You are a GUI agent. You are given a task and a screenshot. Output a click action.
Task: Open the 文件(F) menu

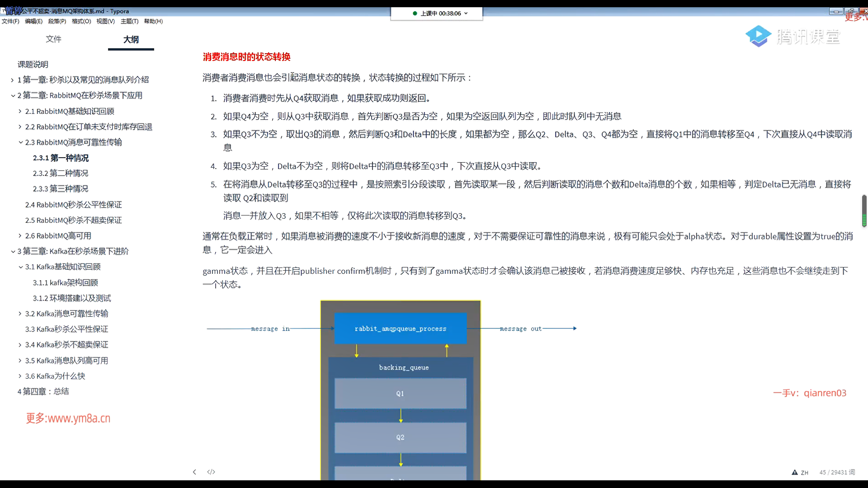[10, 21]
